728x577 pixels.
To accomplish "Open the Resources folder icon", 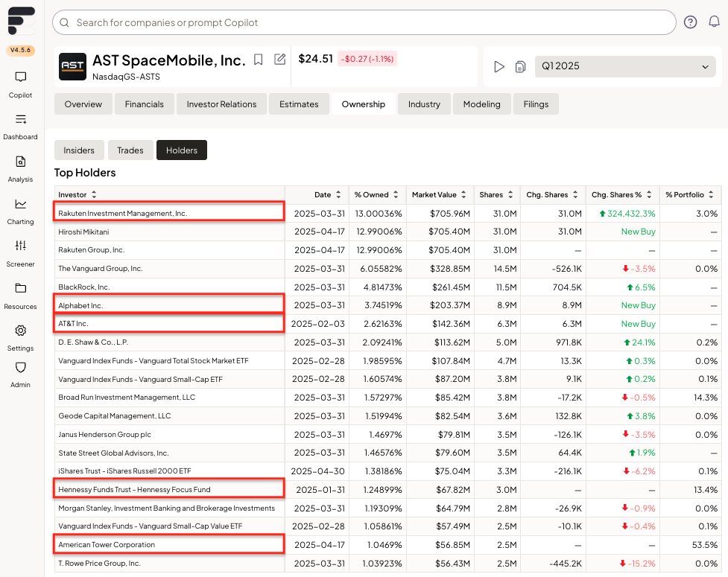I will point(20,288).
